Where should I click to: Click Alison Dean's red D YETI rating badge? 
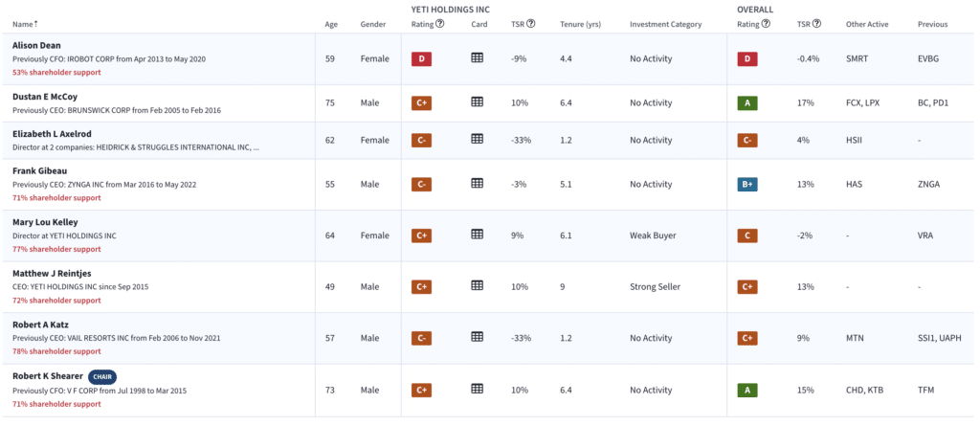click(x=421, y=58)
